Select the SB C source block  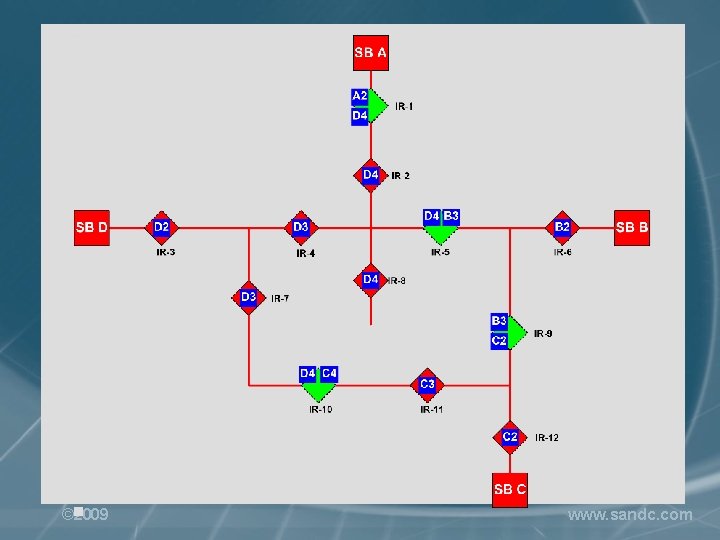(x=510, y=490)
